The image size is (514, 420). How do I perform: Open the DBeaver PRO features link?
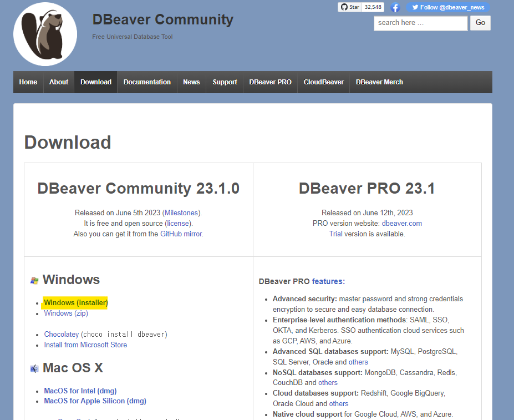click(x=328, y=281)
